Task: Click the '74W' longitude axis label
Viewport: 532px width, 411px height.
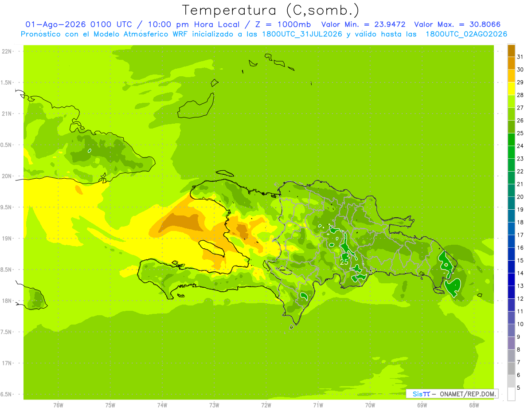Action: click(x=162, y=405)
